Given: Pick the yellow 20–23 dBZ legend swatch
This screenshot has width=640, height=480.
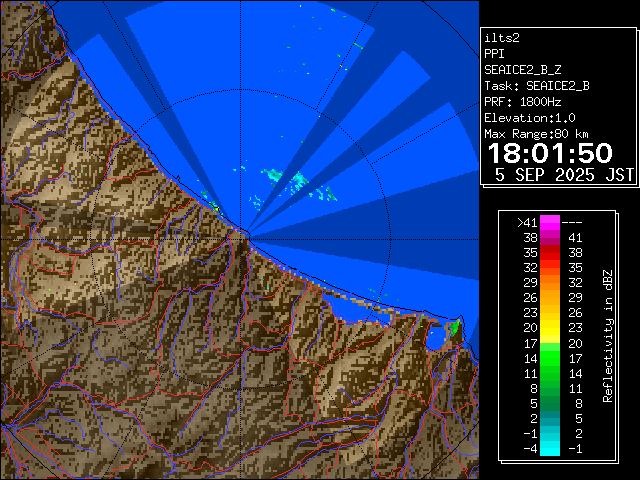Looking at the screenshot, I should pos(550,327).
